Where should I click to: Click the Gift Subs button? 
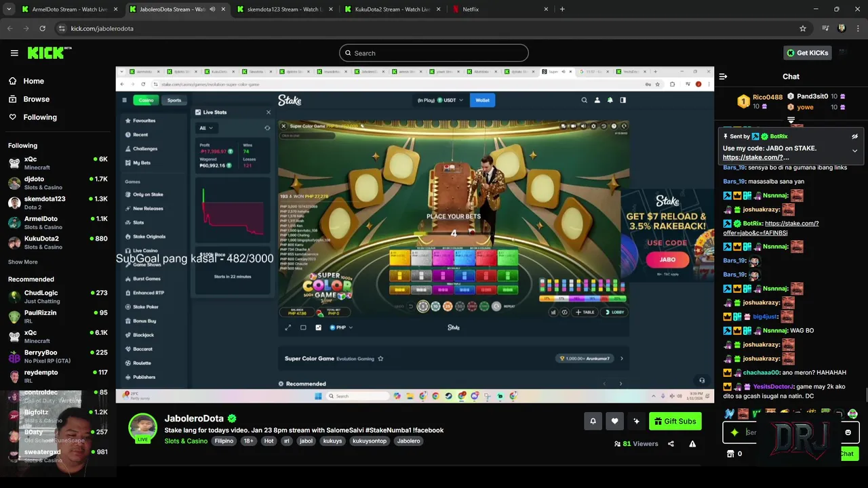click(675, 422)
